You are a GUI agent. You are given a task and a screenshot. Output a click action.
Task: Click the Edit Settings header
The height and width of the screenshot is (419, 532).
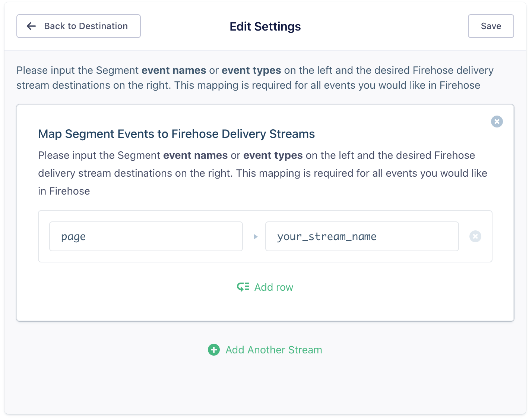tap(265, 26)
